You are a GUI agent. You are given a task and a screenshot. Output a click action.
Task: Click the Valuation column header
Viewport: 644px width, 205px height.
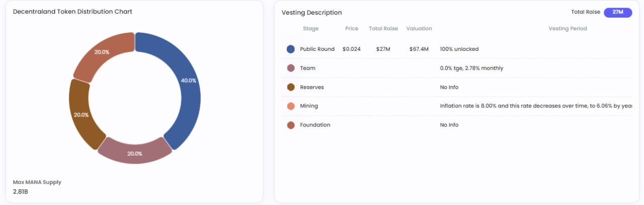pyautogui.click(x=419, y=29)
